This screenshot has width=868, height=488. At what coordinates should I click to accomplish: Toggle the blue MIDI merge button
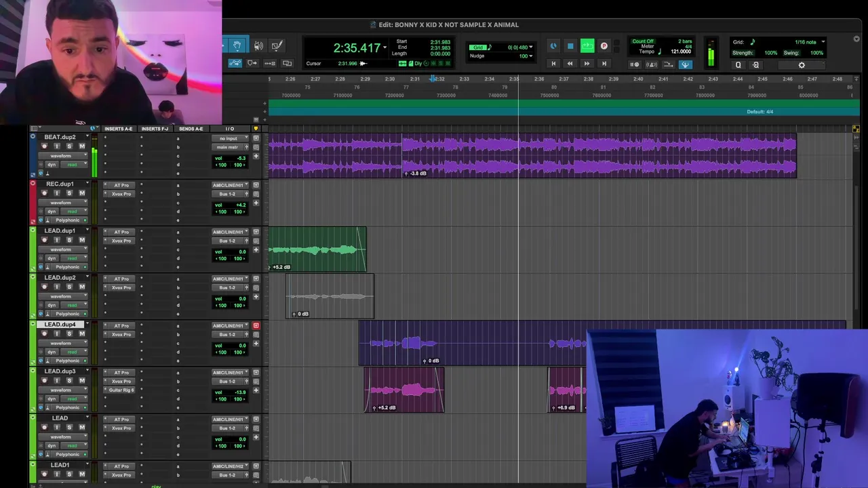coord(685,64)
